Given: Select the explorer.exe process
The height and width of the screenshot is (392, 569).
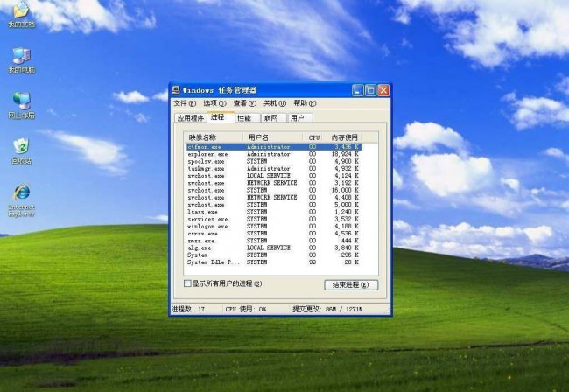Looking at the screenshot, I should pos(274,154).
